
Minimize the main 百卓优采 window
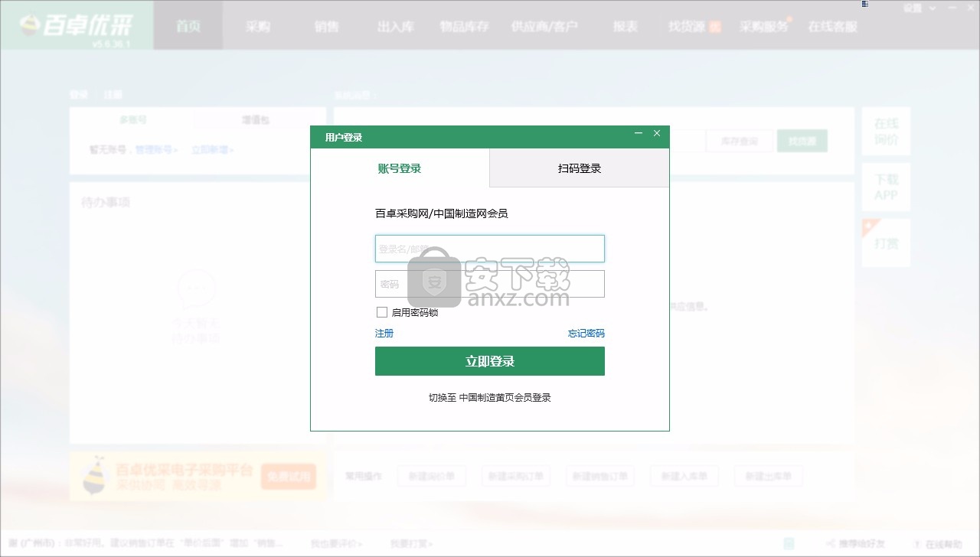tap(952, 8)
